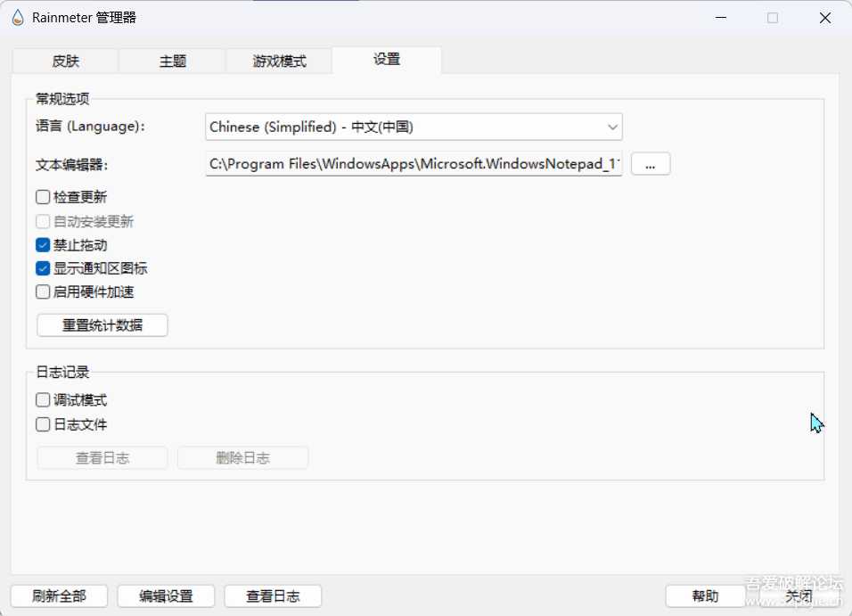852x616 pixels.
Task: Click the 关闭 button
Action: tap(799, 595)
